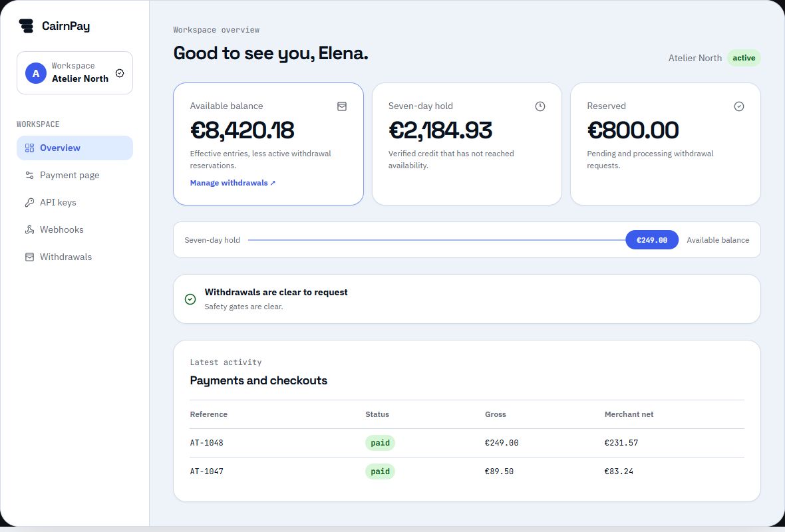The image size is (785, 532).
Task: Click the Latest activity label
Action: [x=226, y=362]
